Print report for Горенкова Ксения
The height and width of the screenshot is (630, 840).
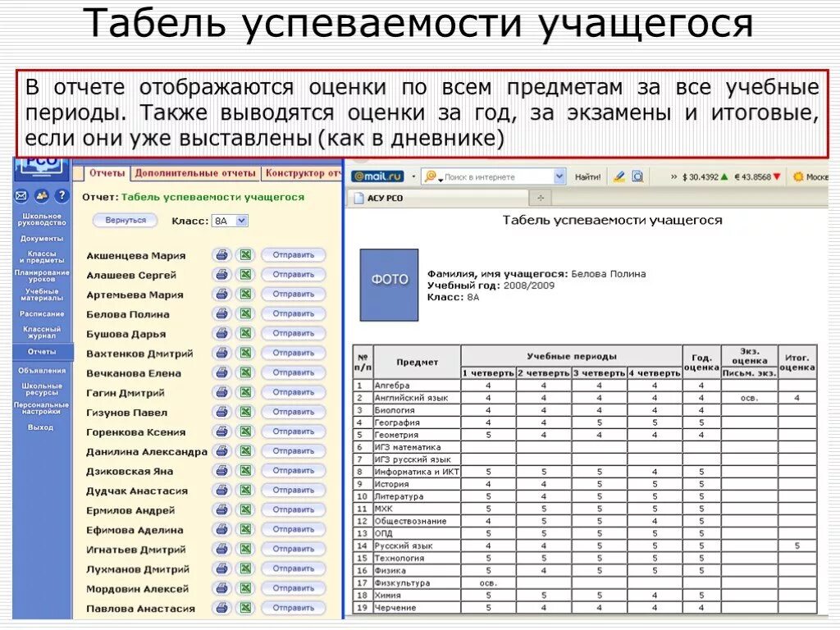tap(221, 431)
